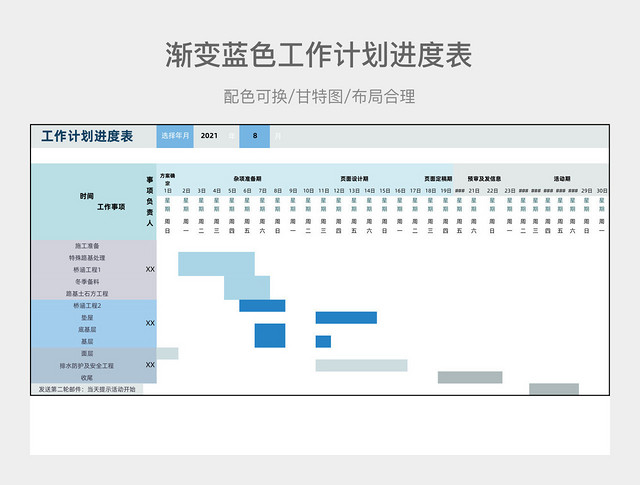Select the 路基土石方工程 task row
The width and height of the screenshot is (640, 485).
(87, 294)
